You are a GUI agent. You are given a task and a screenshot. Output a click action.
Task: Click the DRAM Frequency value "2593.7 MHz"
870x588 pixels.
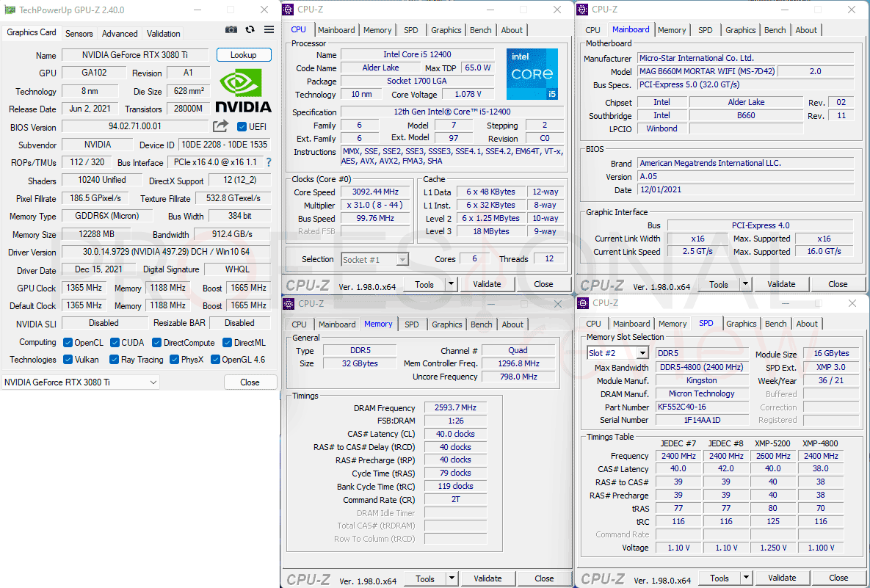[x=455, y=407]
